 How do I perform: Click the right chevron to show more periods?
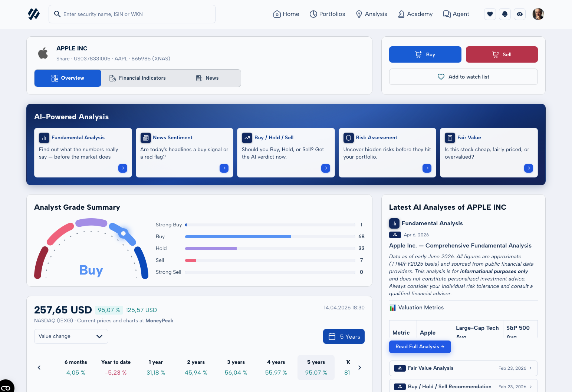pos(359,368)
